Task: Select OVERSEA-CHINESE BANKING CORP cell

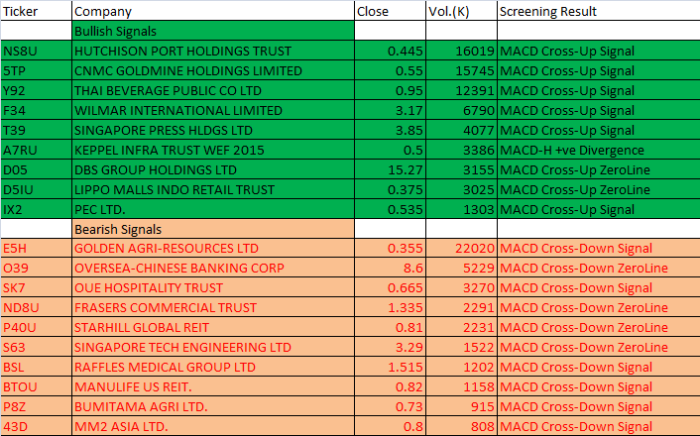Action: click(x=213, y=268)
